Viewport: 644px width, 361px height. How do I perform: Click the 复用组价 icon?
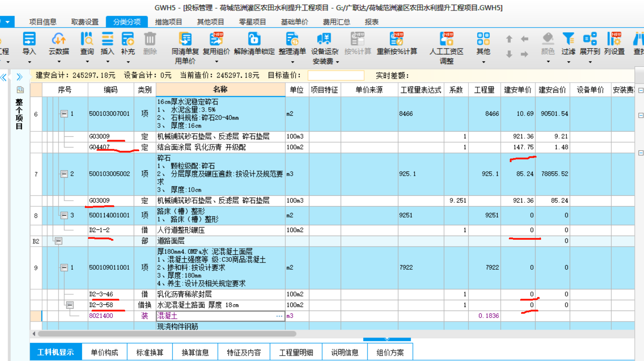(x=216, y=39)
